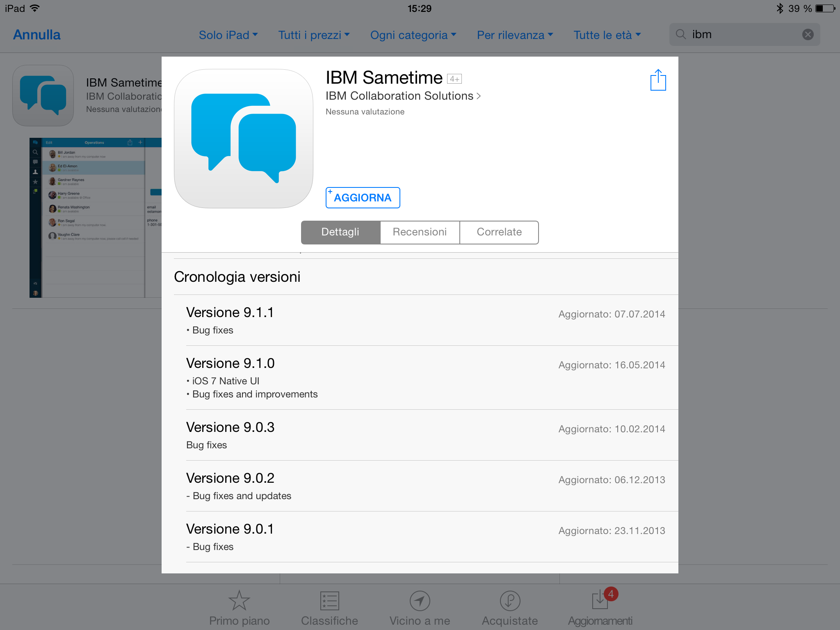Open the Ogni categoria filter
The height and width of the screenshot is (630, 840).
(x=413, y=35)
